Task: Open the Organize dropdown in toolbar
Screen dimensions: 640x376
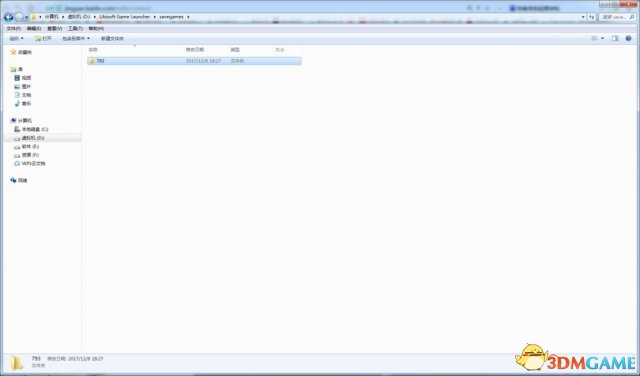Action: click(x=16, y=38)
